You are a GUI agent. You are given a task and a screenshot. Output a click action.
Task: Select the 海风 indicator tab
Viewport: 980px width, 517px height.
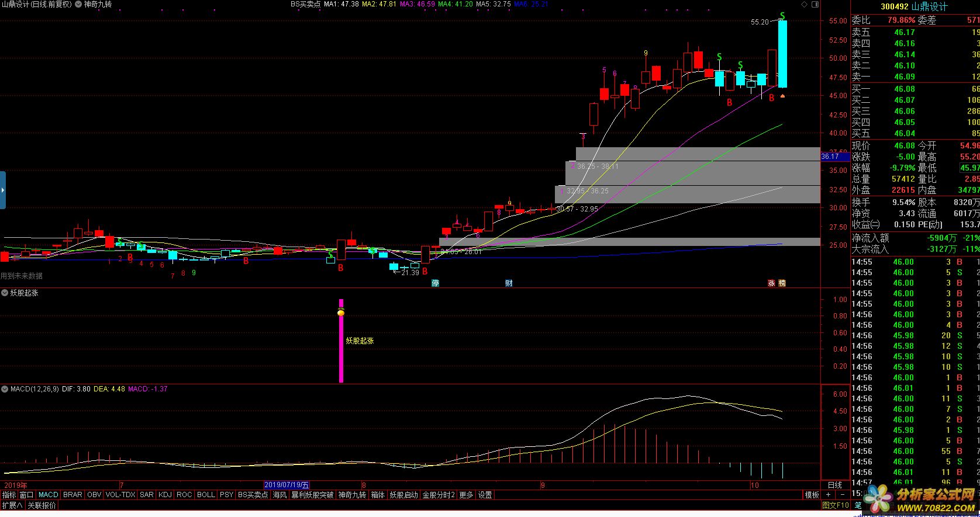click(x=280, y=495)
